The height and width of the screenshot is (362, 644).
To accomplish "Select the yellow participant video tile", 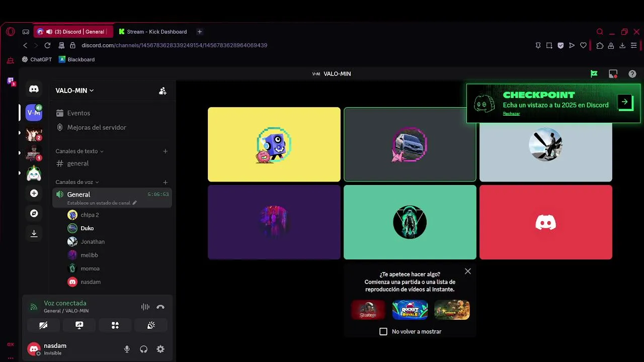I will point(274,144).
